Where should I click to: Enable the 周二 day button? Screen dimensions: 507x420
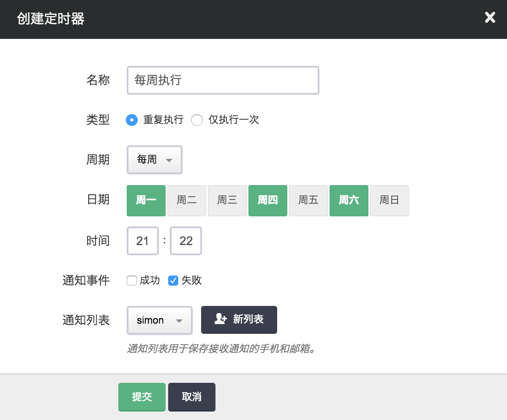[x=187, y=200]
